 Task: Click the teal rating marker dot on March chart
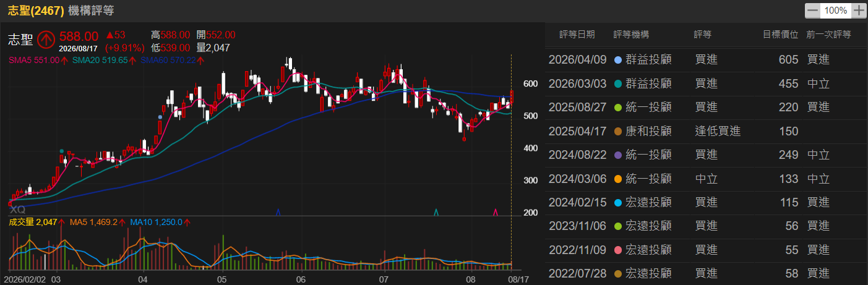coord(61,151)
